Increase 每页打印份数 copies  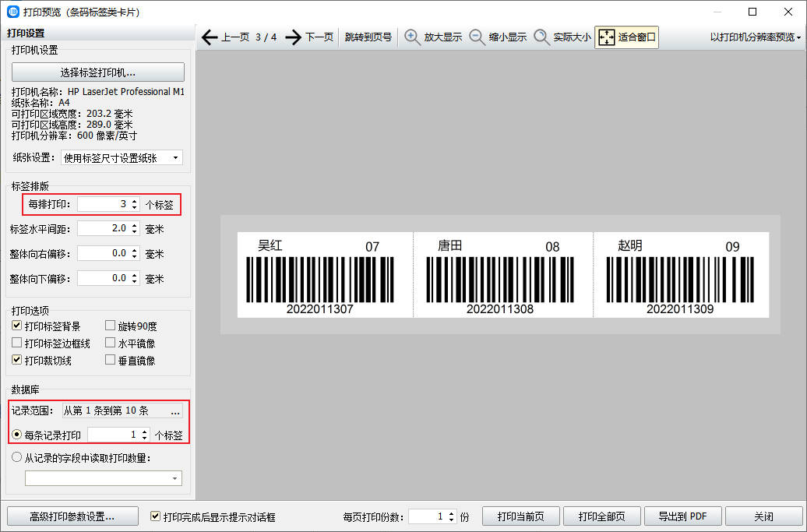pyautogui.click(x=451, y=513)
